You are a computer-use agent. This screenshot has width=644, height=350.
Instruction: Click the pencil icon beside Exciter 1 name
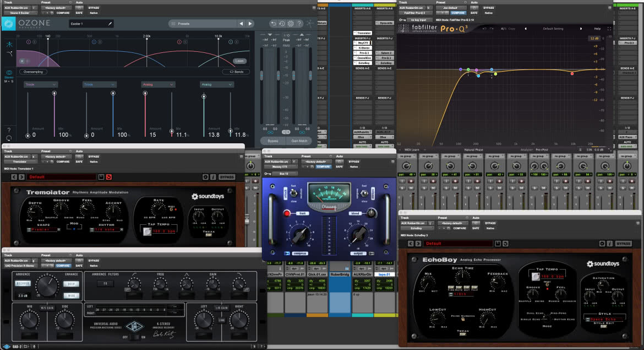tap(110, 24)
